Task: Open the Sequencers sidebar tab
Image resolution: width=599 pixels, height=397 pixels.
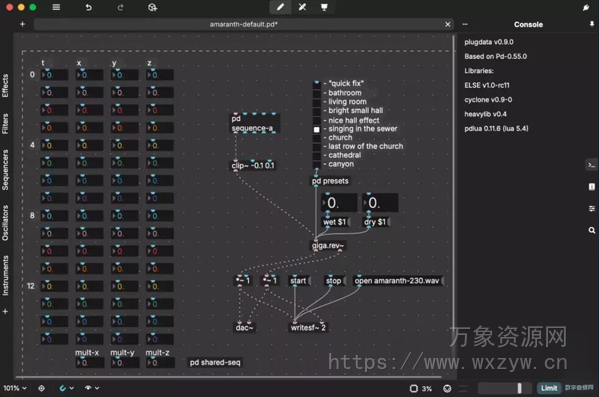Action: pyautogui.click(x=5, y=170)
